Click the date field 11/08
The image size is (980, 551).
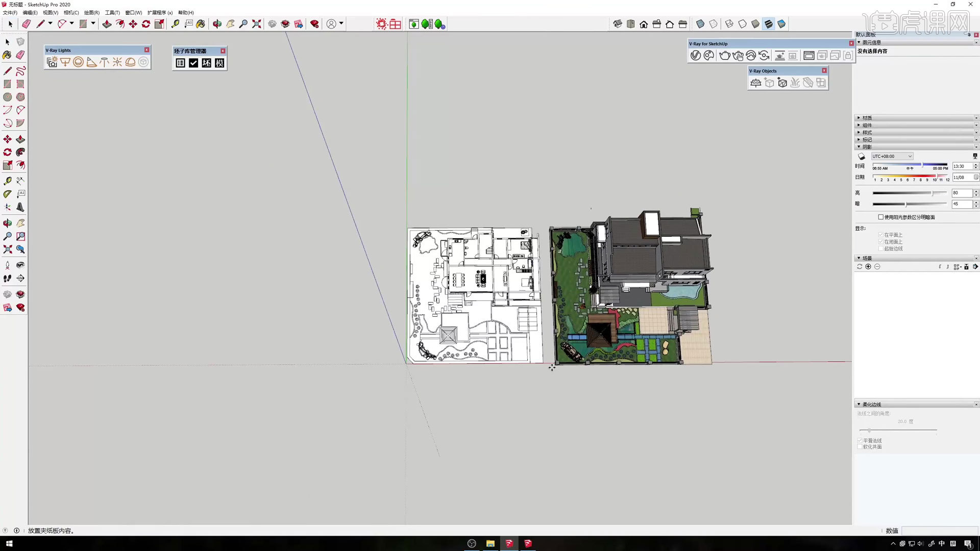tap(962, 178)
